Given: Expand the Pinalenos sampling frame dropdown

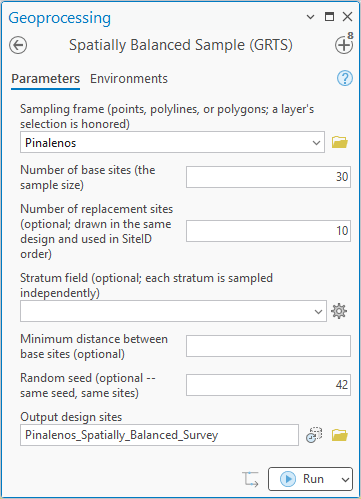Looking at the screenshot, I should (x=316, y=143).
